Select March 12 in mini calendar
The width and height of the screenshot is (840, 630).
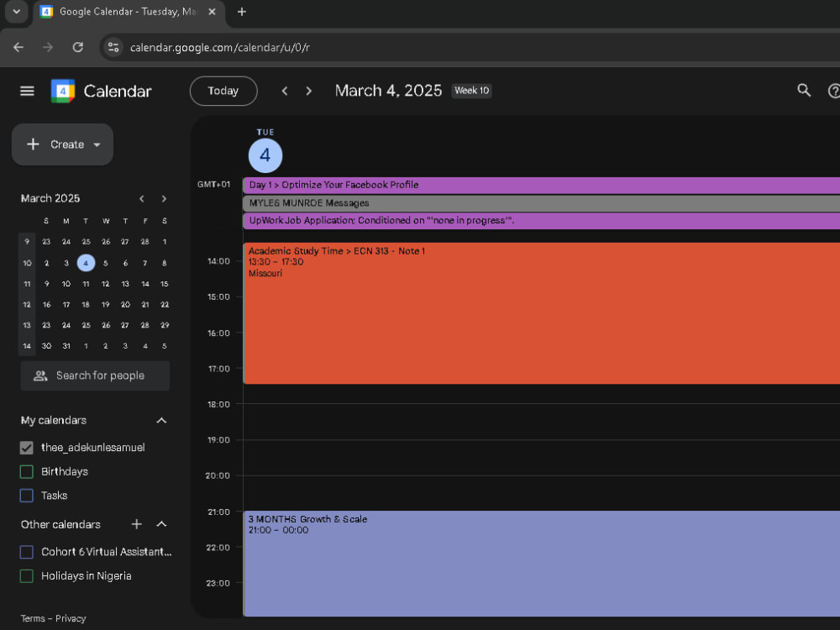click(106, 284)
